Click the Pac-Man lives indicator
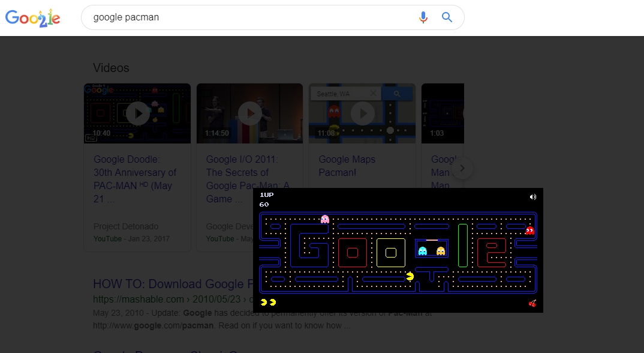Image resolution: width=644 pixels, height=353 pixels. [268, 303]
